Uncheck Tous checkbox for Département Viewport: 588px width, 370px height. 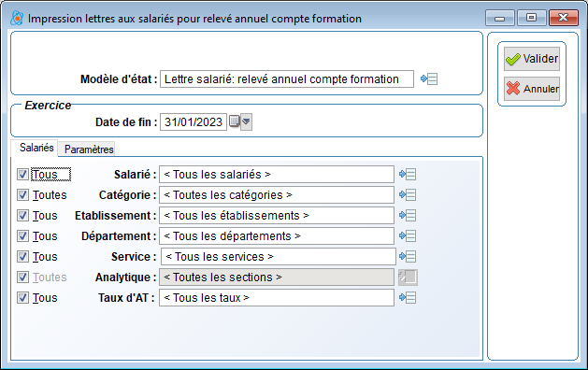tap(22, 236)
